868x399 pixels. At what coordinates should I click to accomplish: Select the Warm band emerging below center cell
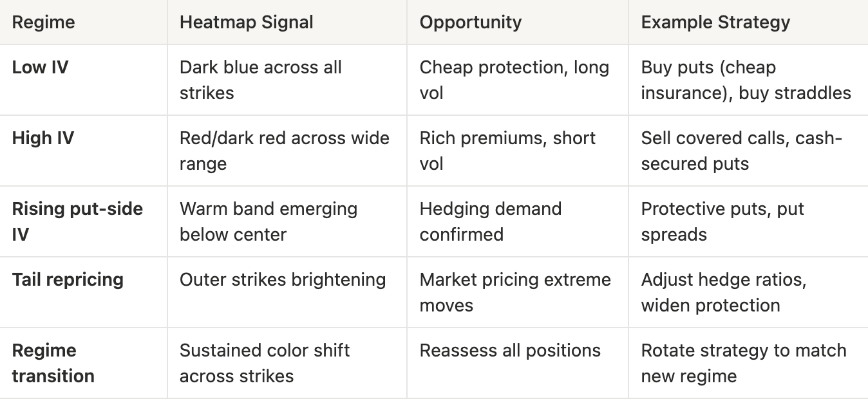(x=268, y=221)
